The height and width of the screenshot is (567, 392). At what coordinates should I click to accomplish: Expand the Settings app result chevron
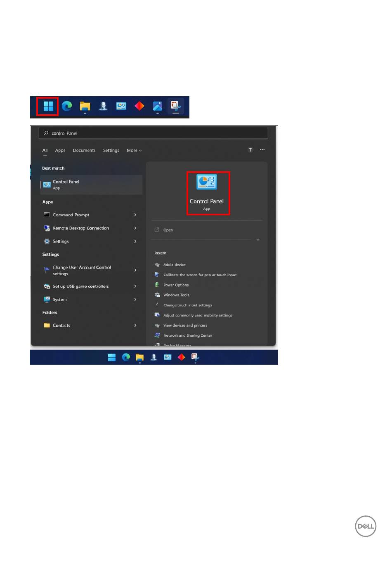pos(135,241)
